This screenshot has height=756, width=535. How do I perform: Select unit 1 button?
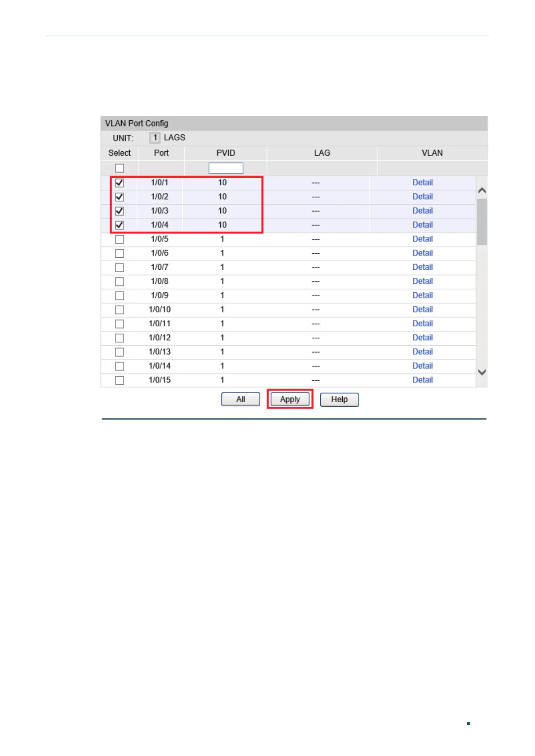pyautogui.click(x=155, y=137)
